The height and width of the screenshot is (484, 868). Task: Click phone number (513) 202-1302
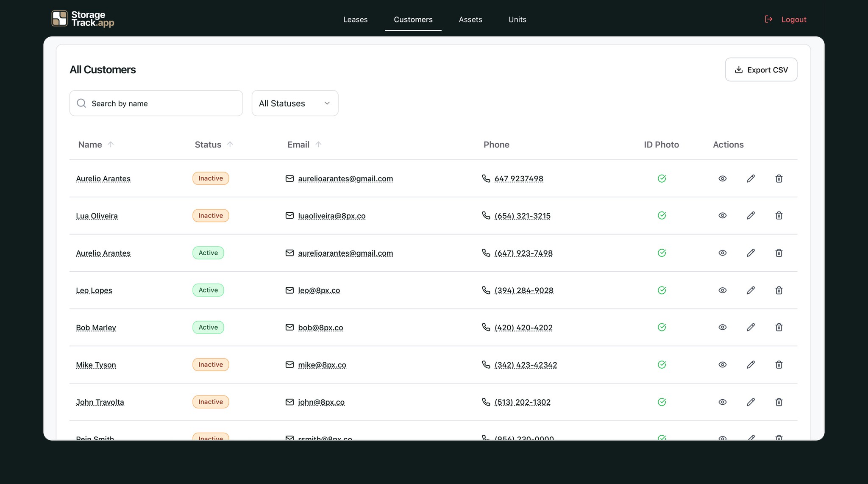523,402
